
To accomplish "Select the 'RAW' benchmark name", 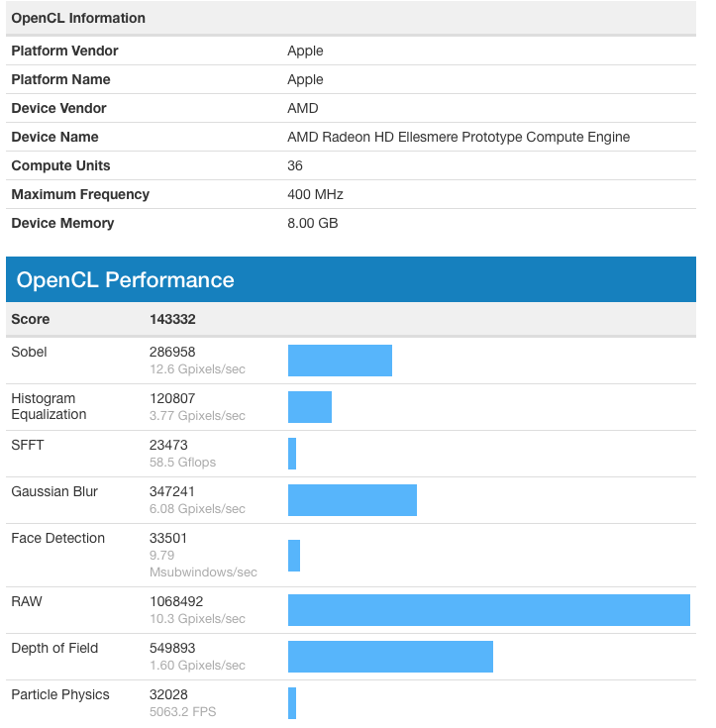I will click(27, 602).
